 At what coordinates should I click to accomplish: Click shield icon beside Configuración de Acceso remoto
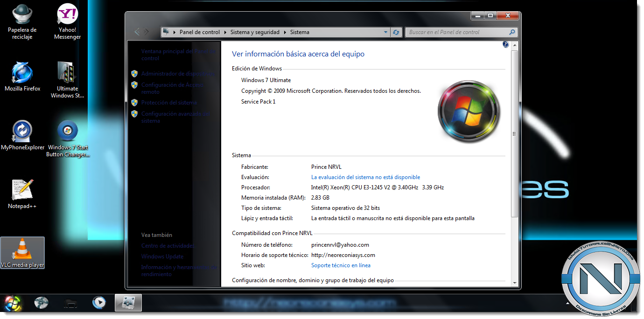click(x=134, y=85)
